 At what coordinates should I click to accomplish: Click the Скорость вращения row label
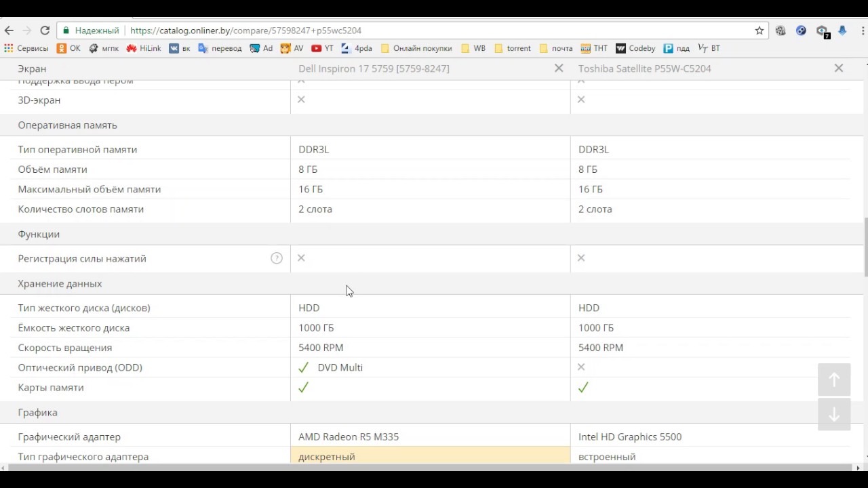pyautogui.click(x=65, y=348)
